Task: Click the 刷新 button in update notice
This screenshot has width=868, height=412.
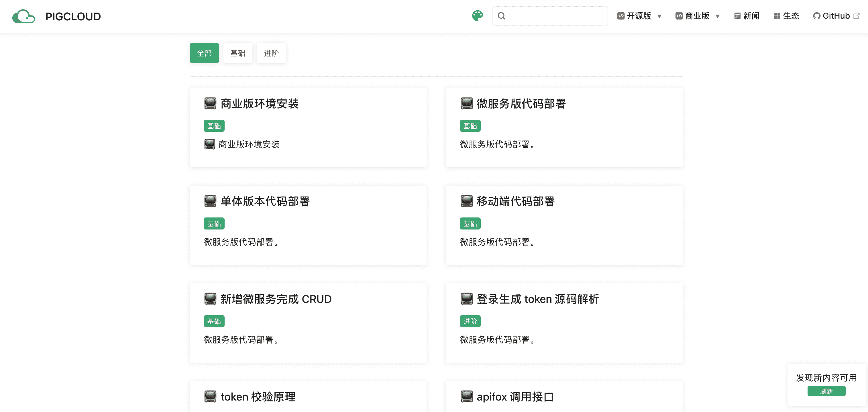Action: [x=826, y=391]
